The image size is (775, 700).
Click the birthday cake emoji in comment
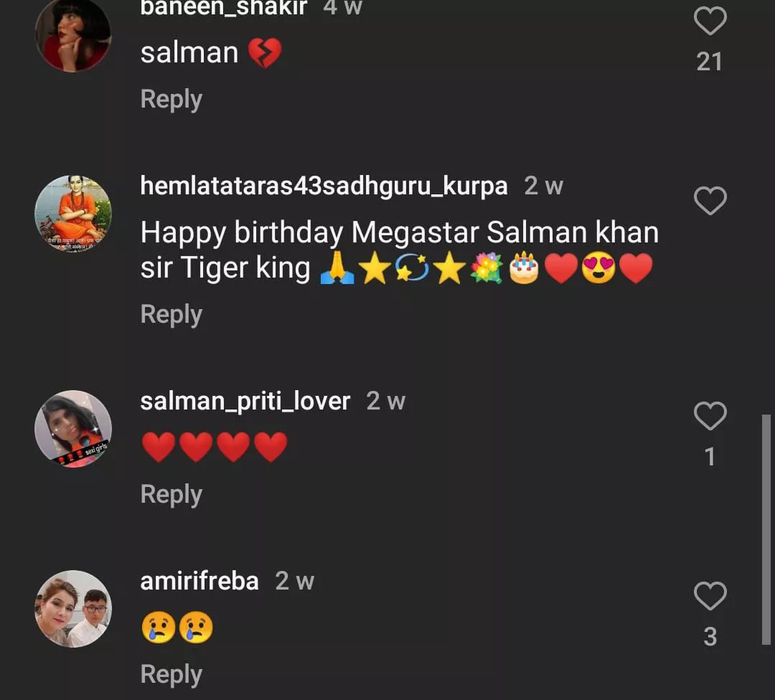(524, 269)
